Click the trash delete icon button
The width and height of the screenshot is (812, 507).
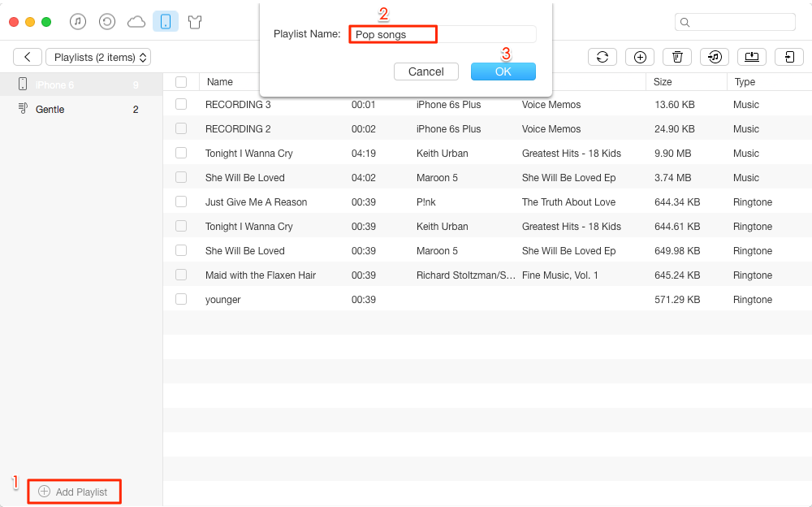(x=677, y=57)
